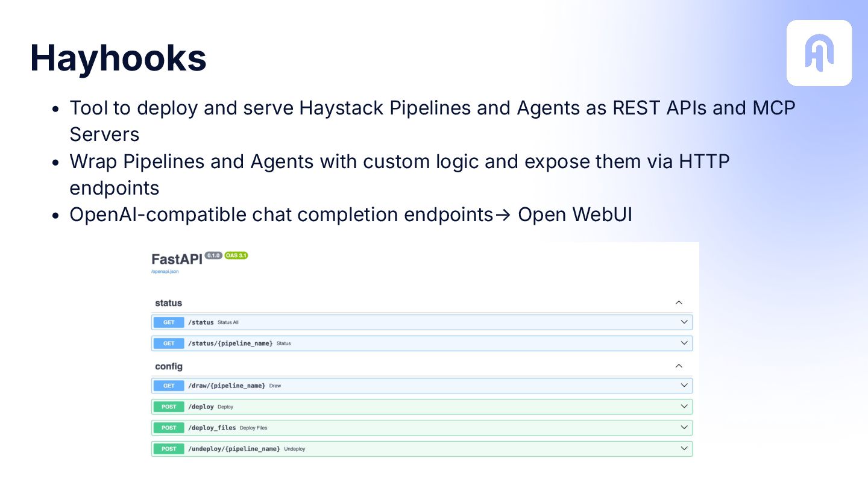The height and width of the screenshot is (488, 868).
Task: Click the /deploy_files path text
Action: coord(212,428)
